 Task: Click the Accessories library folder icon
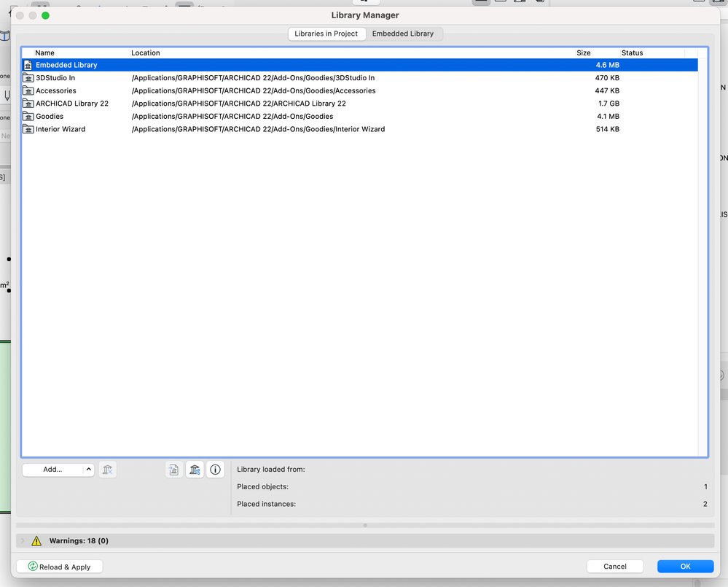[28, 90]
